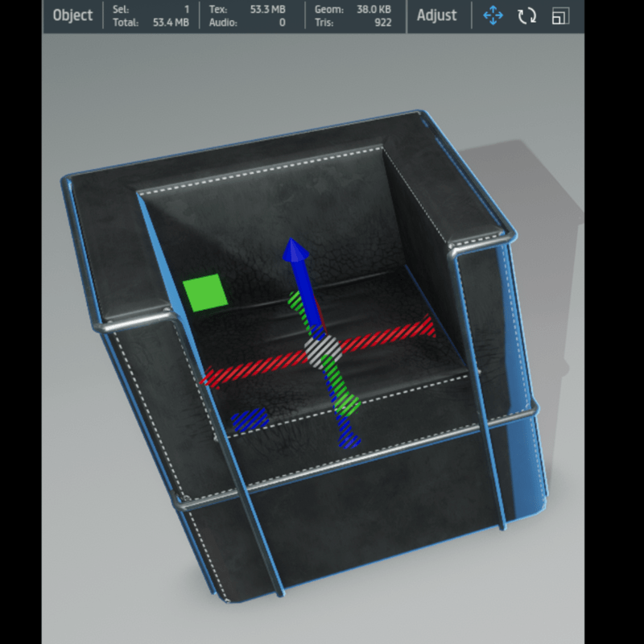
Task: Click the blue arrow tip of the gizmo
Action: click(295, 249)
